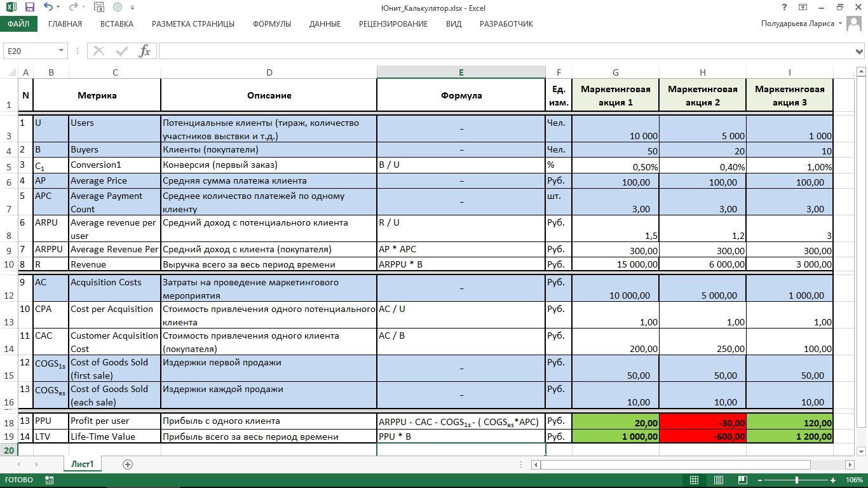Switch to Normal view in status bar
Screen dimensions: 868x488
695,480
